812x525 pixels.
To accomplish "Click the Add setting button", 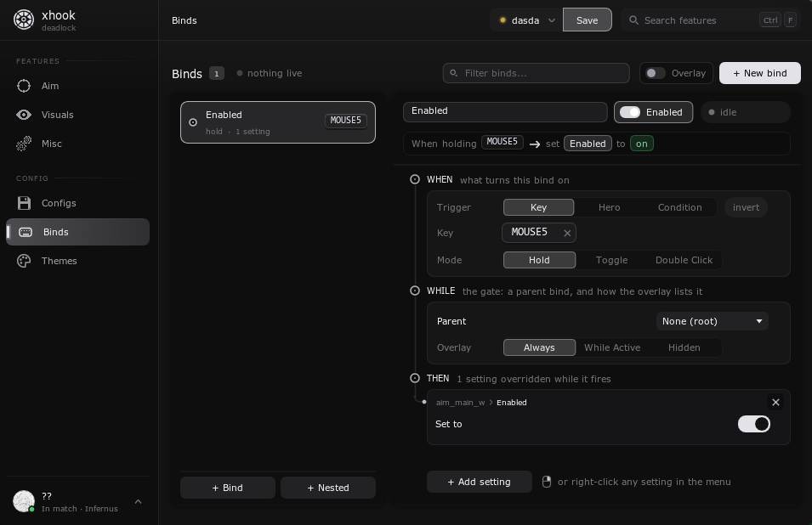I will pyautogui.click(x=479, y=482).
